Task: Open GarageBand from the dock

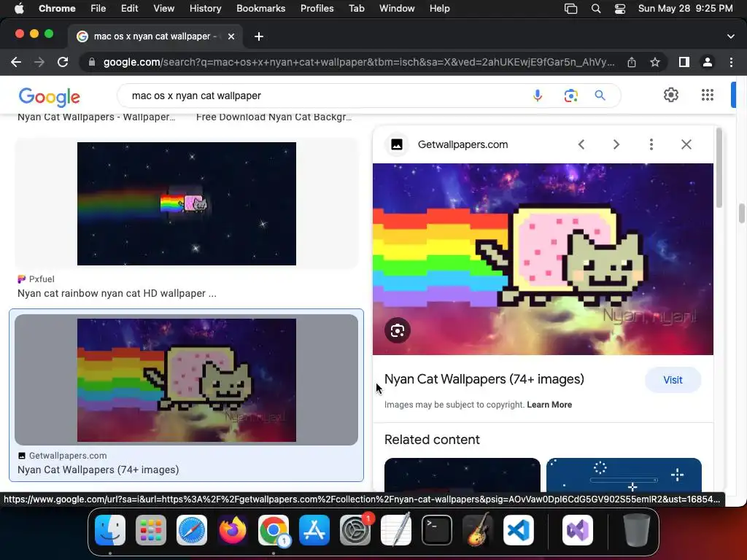Action: click(478, 530)
